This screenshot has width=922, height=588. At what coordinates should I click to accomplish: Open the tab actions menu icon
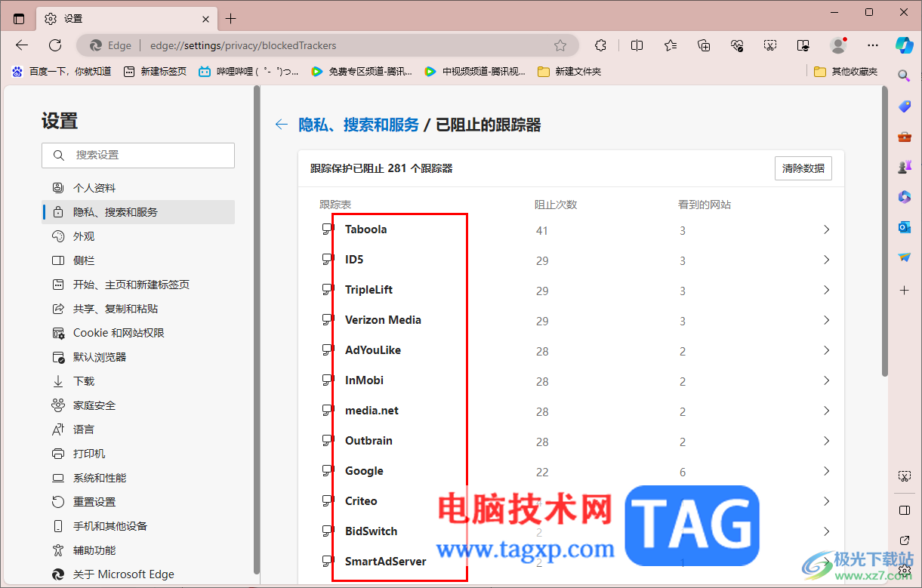coord(19,19)
